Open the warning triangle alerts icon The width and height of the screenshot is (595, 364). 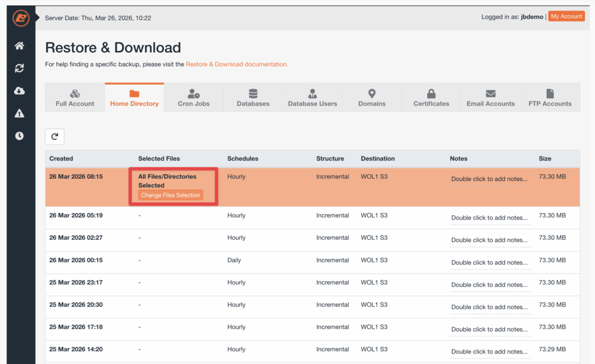(20, 114)
